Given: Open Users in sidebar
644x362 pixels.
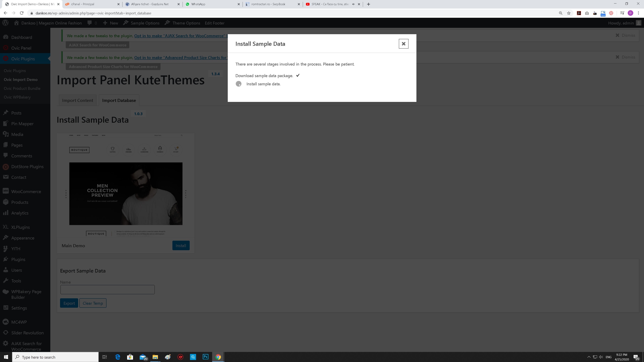Looking at the screenshot, I should (25, 270).
